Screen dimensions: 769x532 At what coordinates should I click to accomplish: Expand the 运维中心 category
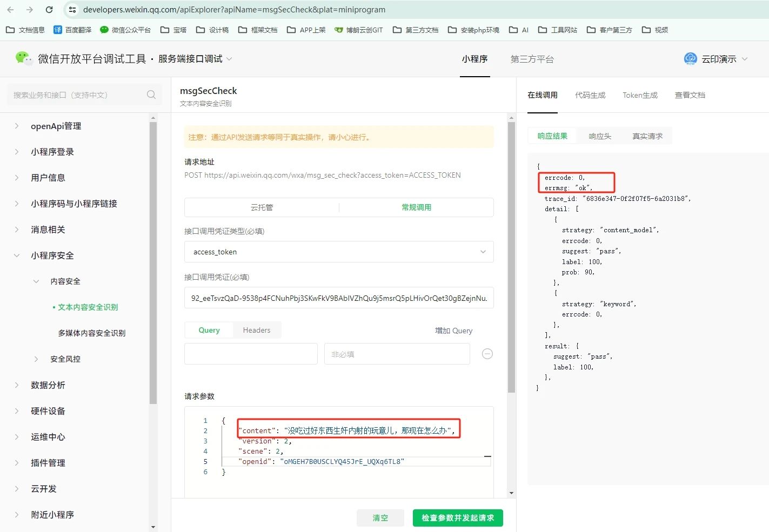pos(17,437)
